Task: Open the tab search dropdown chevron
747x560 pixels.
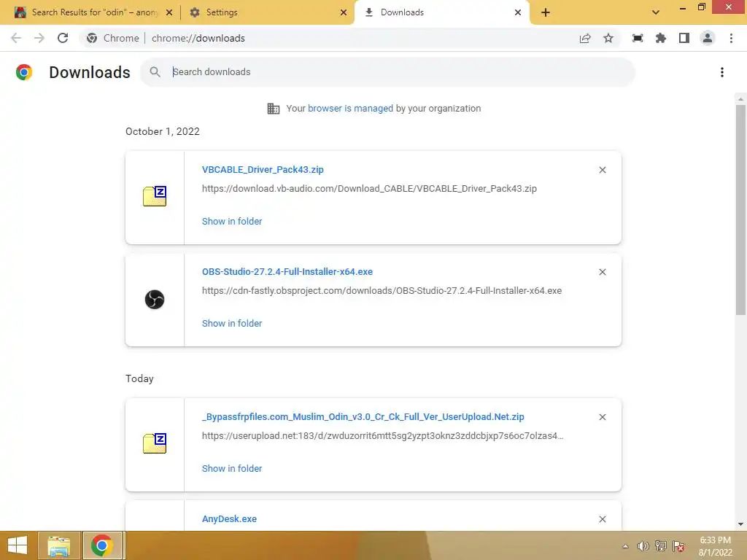Action: click(656, 12)
